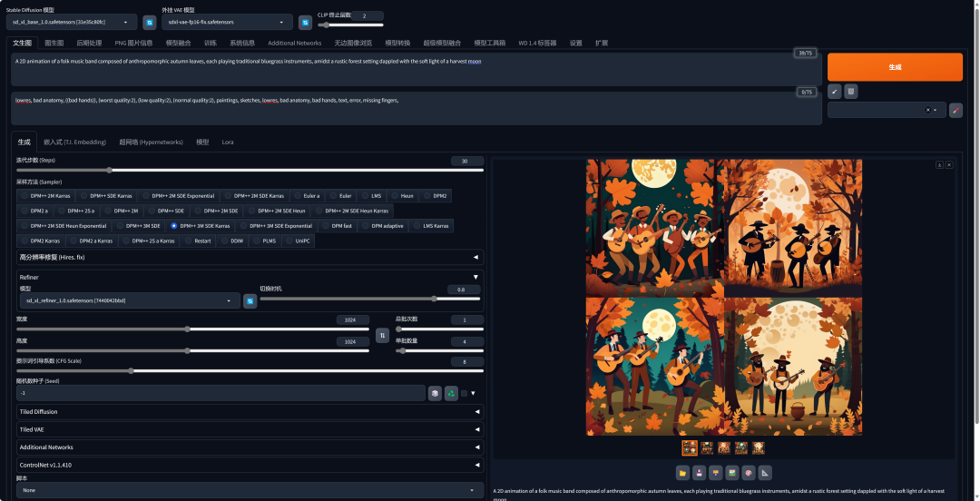Click the VAE model refresh icon
This screenshot has height=501, width=980.
pos(305,22)
